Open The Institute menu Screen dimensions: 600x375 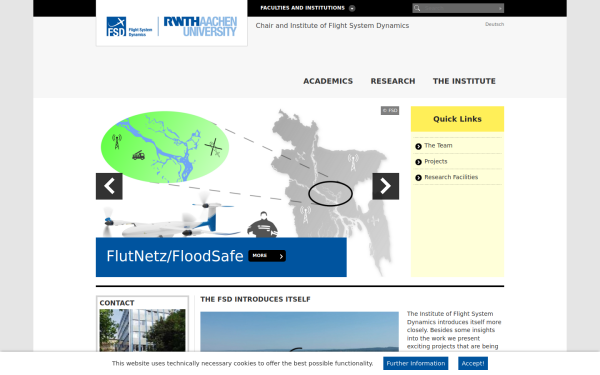[464, 81]
